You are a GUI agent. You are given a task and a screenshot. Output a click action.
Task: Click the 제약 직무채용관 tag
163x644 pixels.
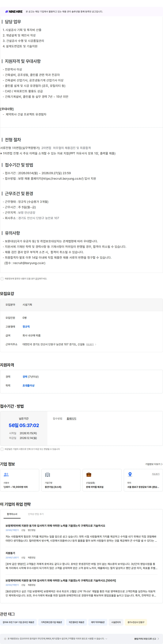coord(98,622)
